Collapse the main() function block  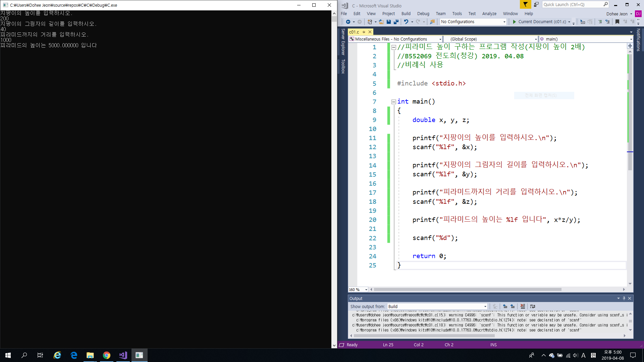coord(393,102)
